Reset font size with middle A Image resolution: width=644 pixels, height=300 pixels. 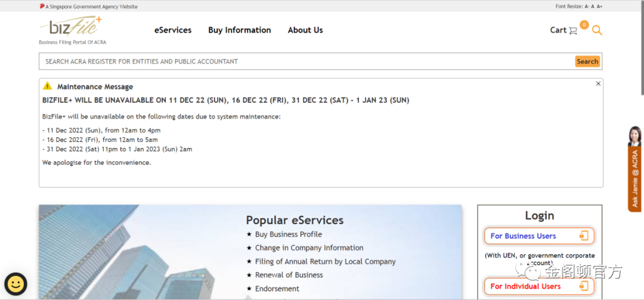[593, 7]
